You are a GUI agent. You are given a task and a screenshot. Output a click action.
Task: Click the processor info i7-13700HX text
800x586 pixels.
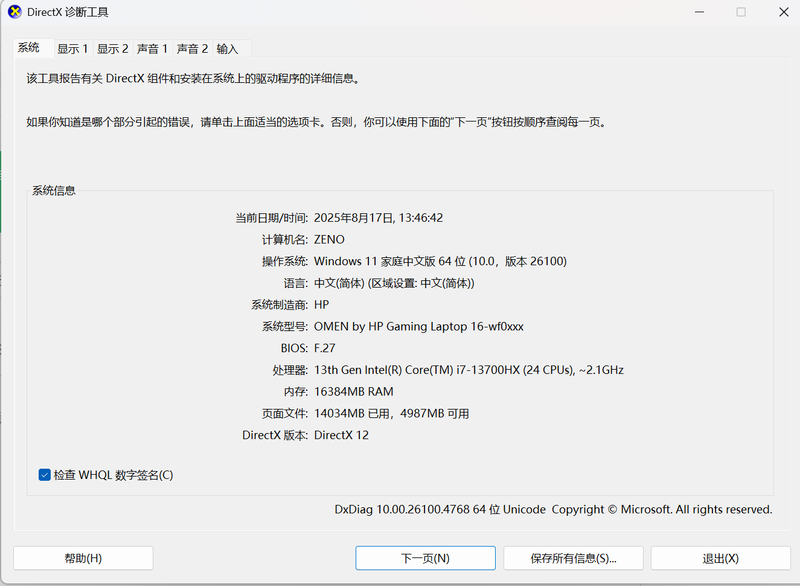(468, 370)
